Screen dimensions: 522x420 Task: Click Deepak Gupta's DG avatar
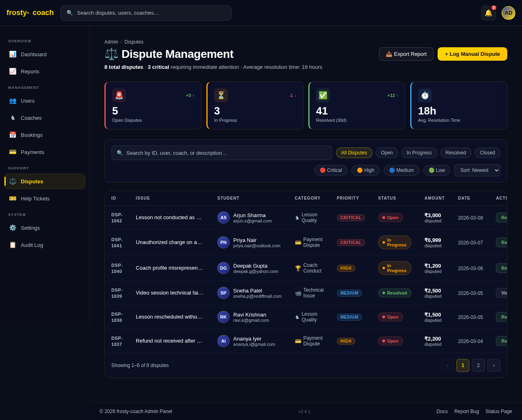[x=223, y=268]
